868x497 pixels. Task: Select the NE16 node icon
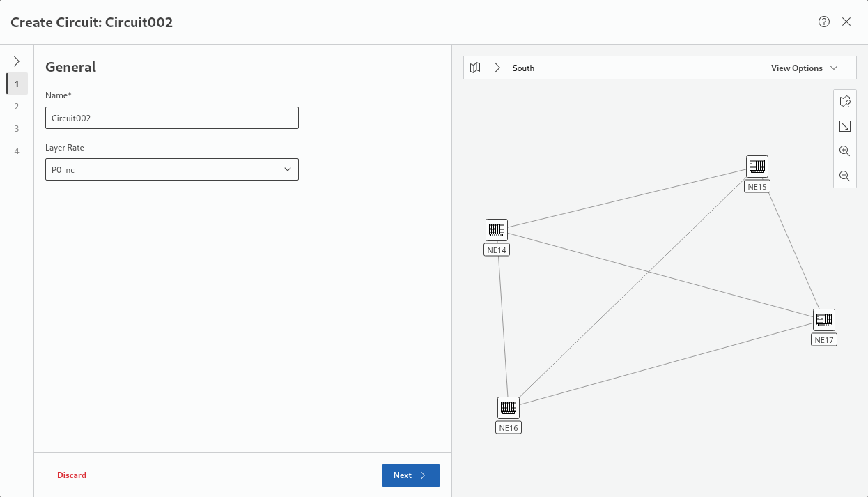coord(509,408)
